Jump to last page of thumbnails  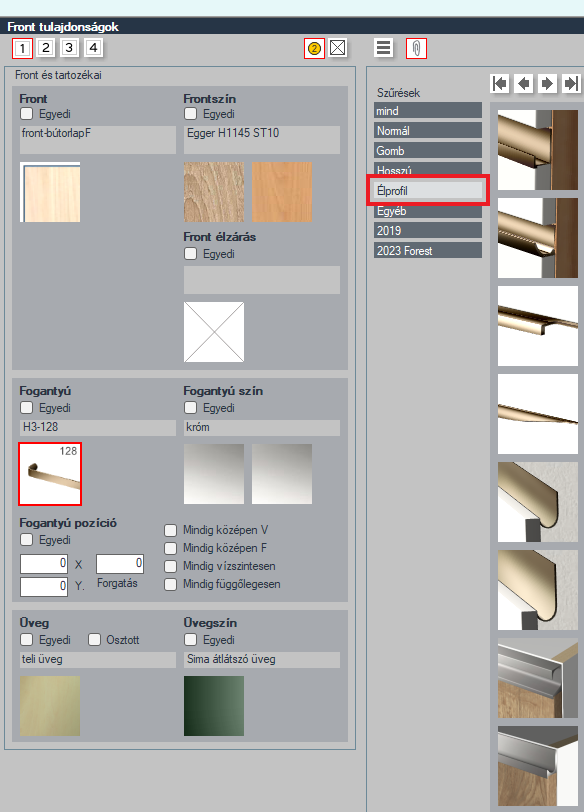point(572,83)
